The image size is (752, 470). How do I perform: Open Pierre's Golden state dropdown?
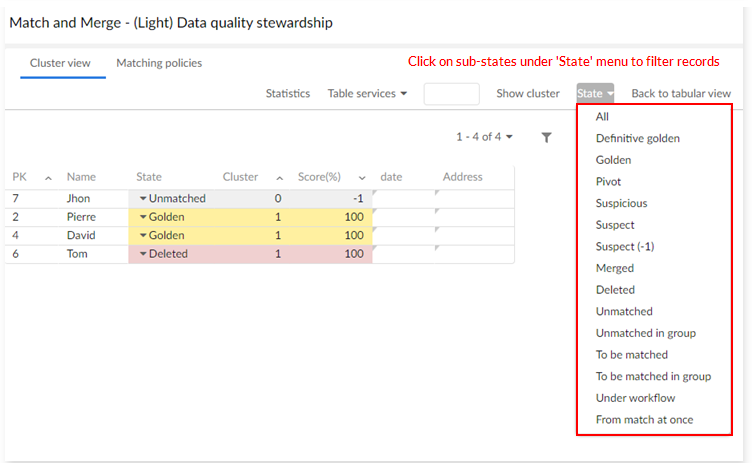143,217
